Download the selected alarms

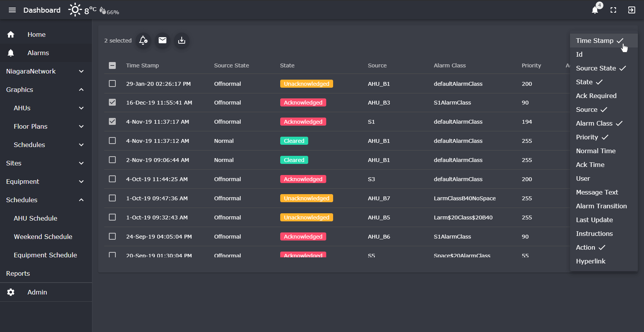pos(182,40)
